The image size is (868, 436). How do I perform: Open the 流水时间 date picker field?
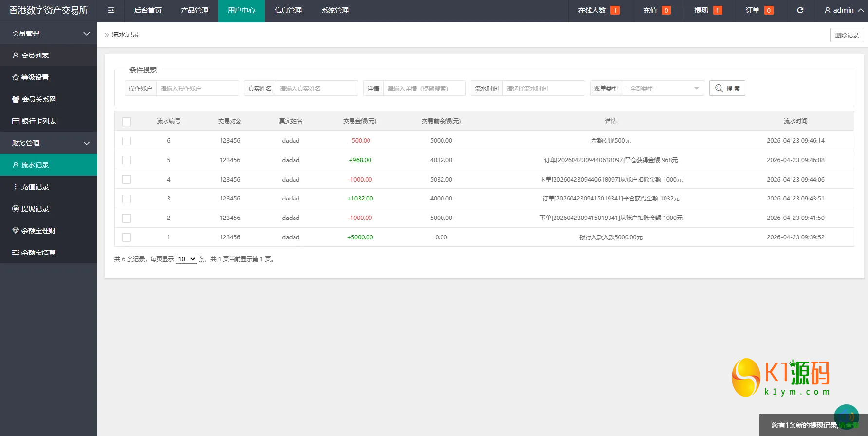[x=544, y=88]
